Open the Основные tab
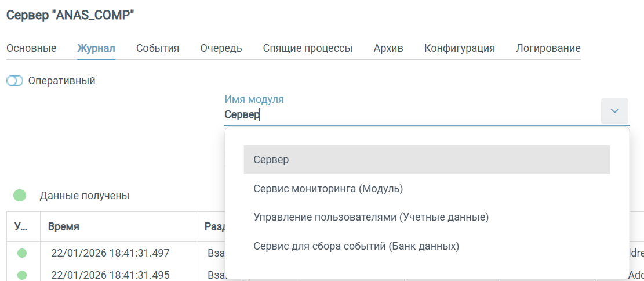This screenshot has height=281, width=644. coord(31,48)
